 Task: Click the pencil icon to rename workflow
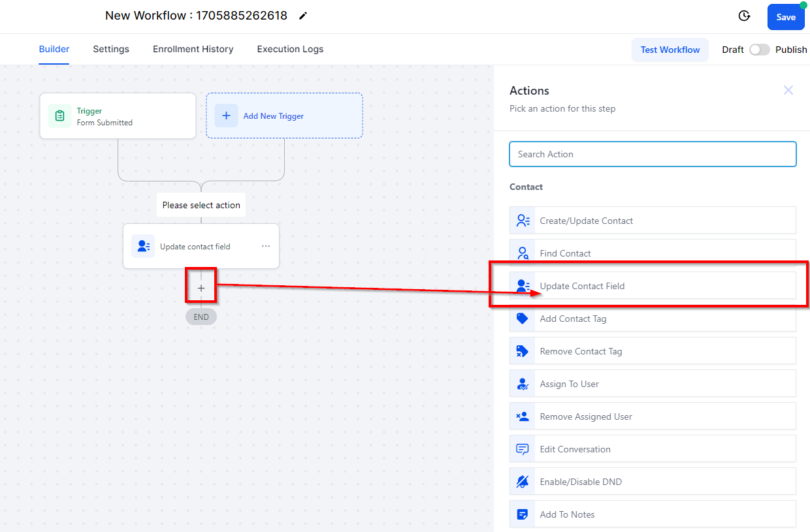click(x=302, y=16)
